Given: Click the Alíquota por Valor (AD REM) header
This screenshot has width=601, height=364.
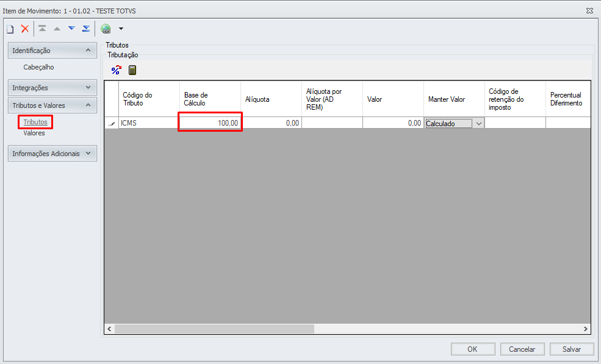Looking at the screenshot, I should coord(332,99).
